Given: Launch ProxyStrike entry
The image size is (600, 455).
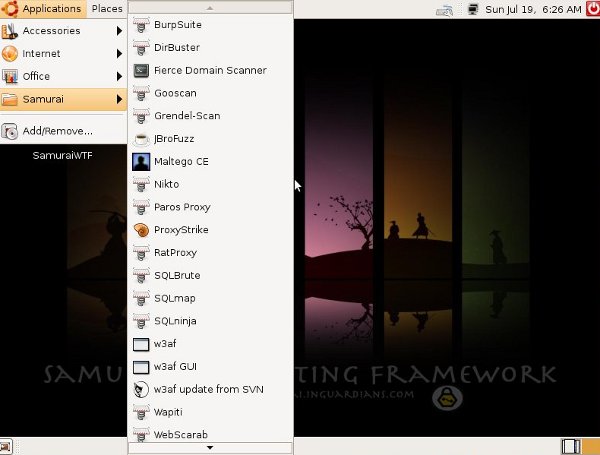Looking at the screenshot, I should pyautogui.click(x=210, y=230).
